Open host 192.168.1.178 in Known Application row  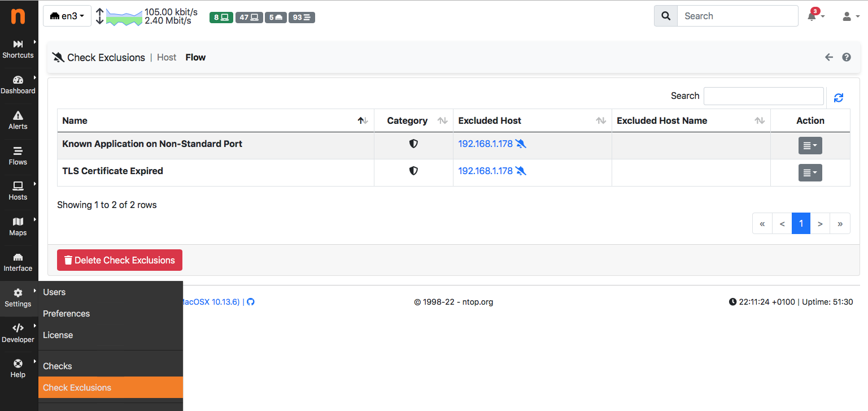pyautogui.click(x=485, y=144)
